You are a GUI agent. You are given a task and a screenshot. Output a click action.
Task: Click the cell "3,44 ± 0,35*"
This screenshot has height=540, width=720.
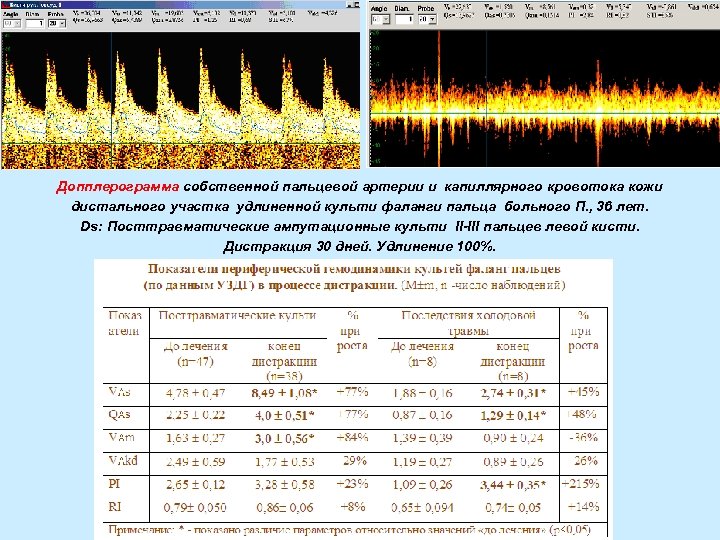point(513,484)
